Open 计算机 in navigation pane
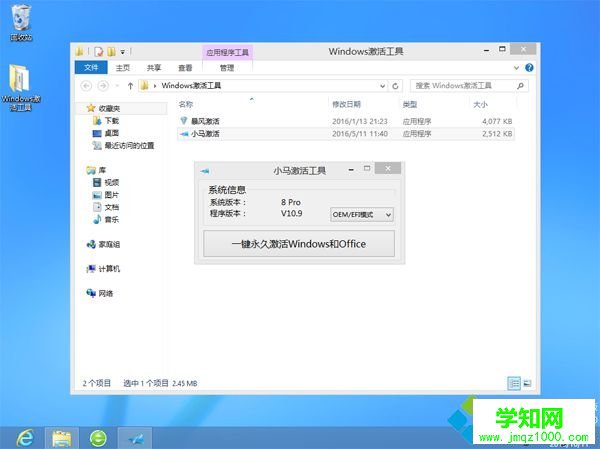The image size is (600, 449). click(103, 269)
